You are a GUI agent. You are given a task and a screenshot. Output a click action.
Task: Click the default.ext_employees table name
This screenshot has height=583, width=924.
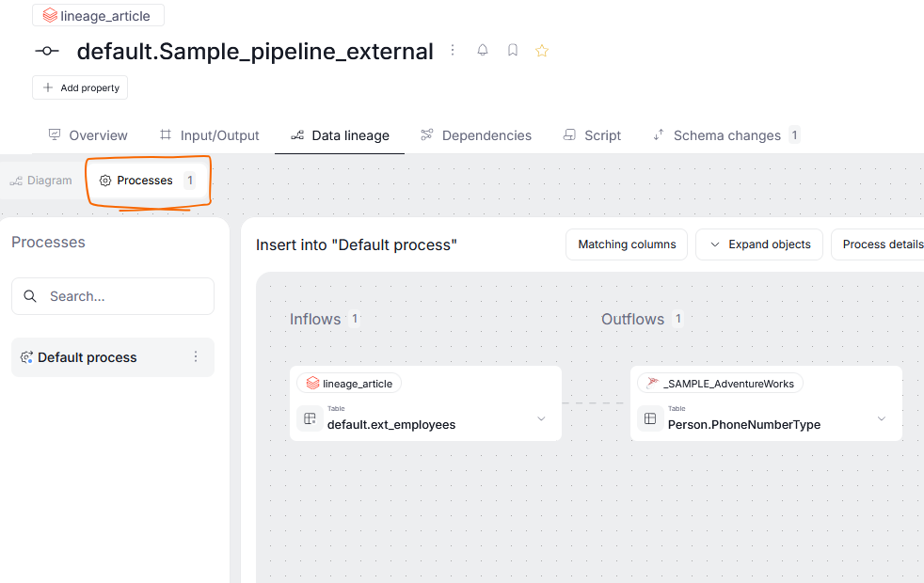pyautogui.click(x=391, y=425)
